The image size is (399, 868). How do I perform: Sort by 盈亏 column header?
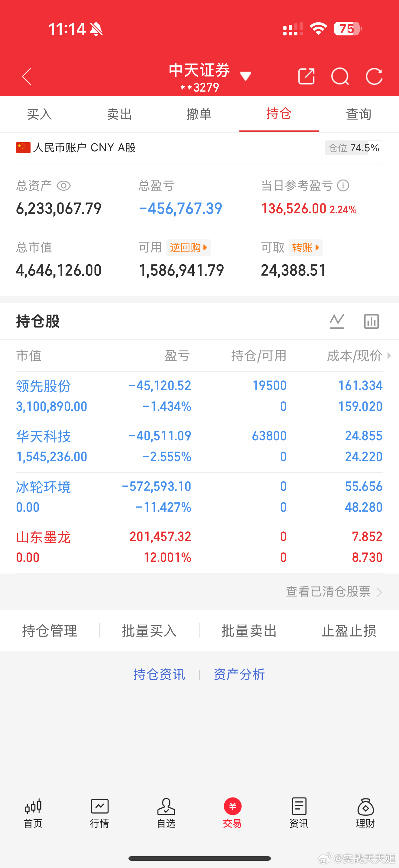click(x=177, y=356)
